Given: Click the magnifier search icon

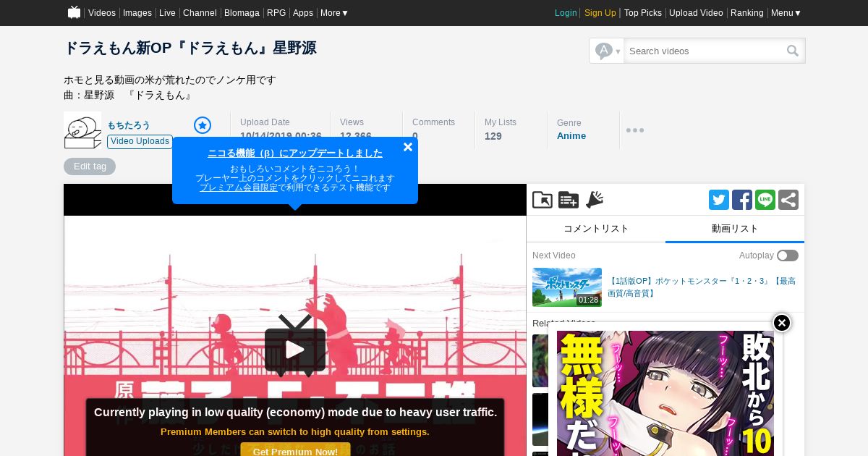Looking at the screenshot, I should pyautogui.click(x=793, y=51).
